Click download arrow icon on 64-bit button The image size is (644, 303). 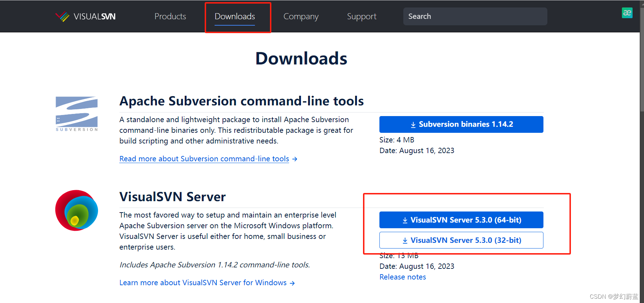pos(405,220)
